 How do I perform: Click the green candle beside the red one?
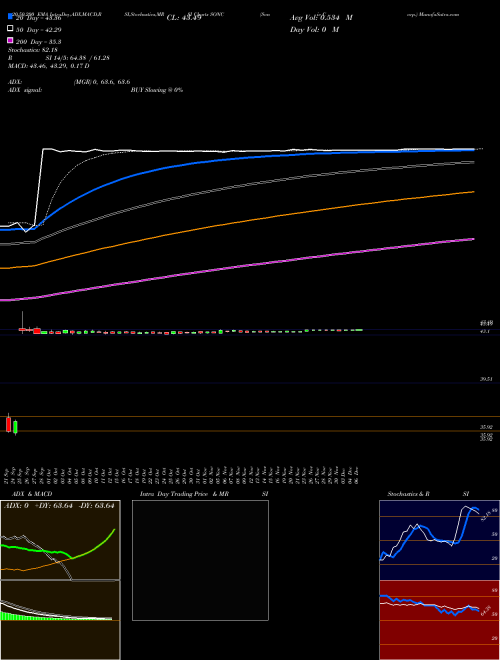tap(16, 427)
